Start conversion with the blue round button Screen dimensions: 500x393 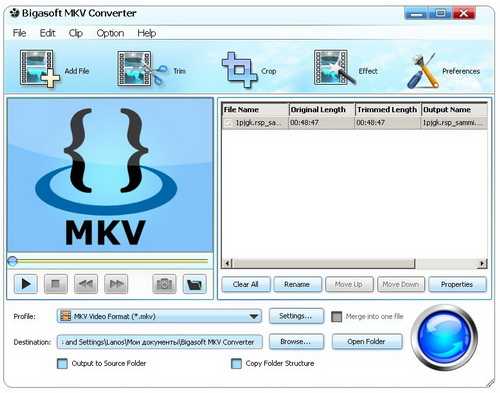pos(444,338)
